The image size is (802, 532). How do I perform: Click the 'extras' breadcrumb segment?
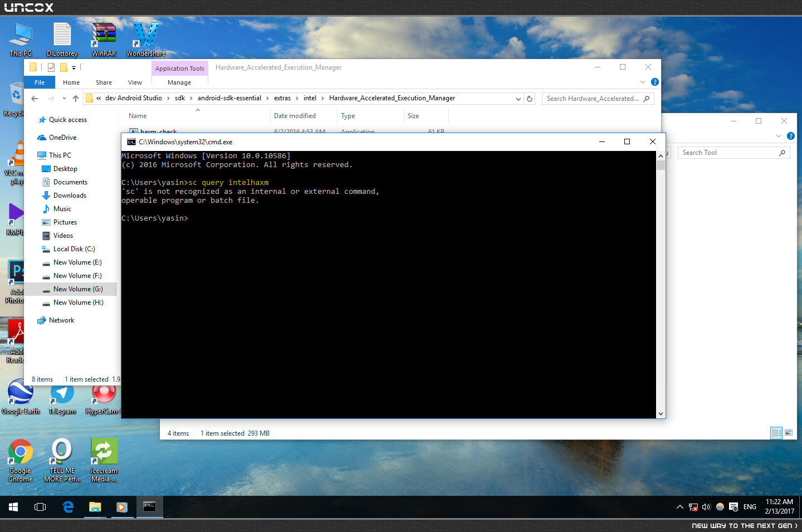[x=282, y=98]
